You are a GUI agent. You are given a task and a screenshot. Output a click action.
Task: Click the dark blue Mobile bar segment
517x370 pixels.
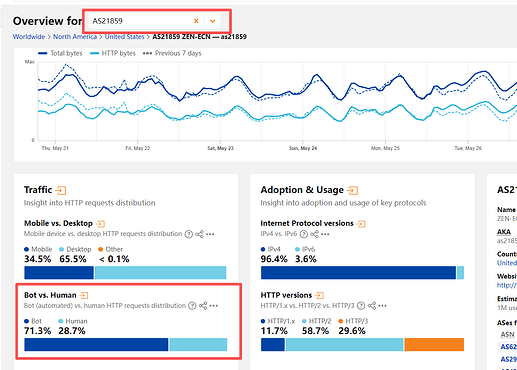click(x=59, y=273)
